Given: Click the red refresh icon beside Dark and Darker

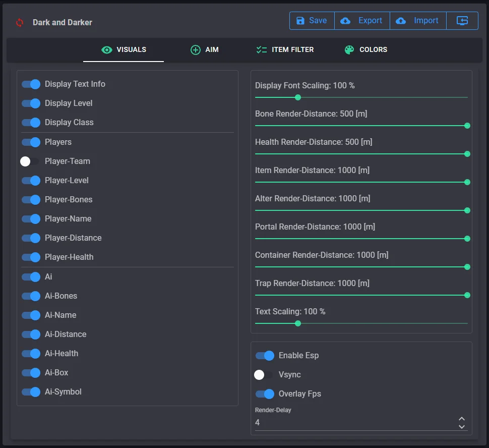Looking at the screenshot, I should pyautogui.click(x=20, y=23).
